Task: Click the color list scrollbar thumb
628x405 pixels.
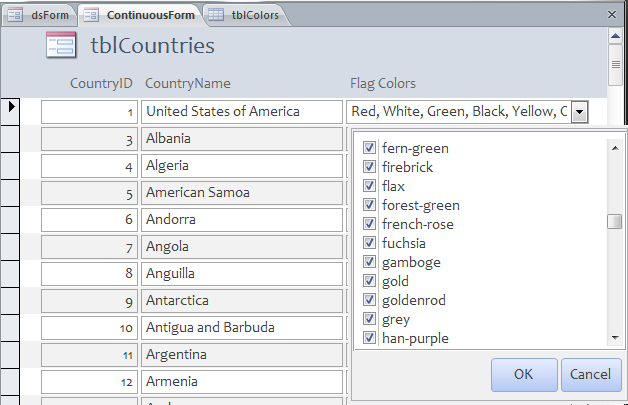Action: click(x=614, y=222)
